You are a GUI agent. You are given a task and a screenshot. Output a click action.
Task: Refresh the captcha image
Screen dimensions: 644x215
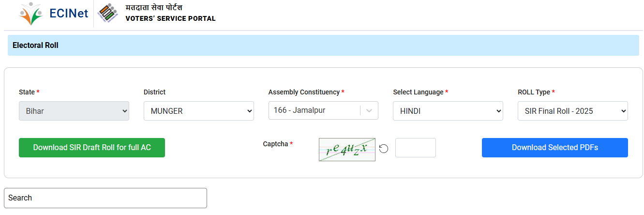(384, 149)
